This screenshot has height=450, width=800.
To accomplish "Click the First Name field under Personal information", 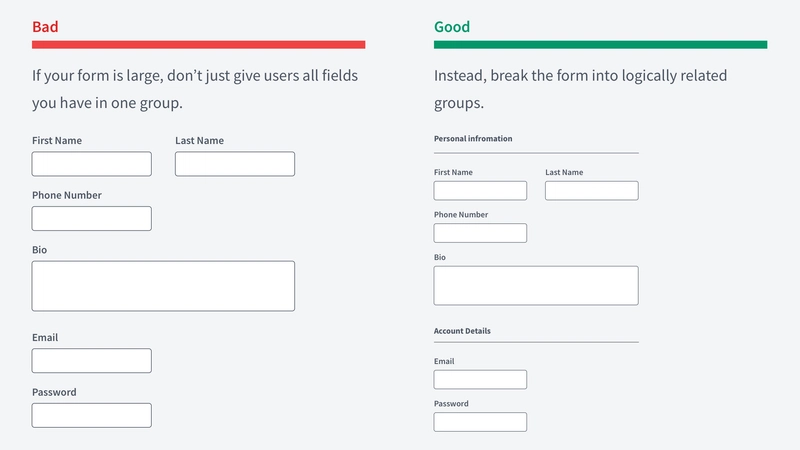I will [480, 190].
